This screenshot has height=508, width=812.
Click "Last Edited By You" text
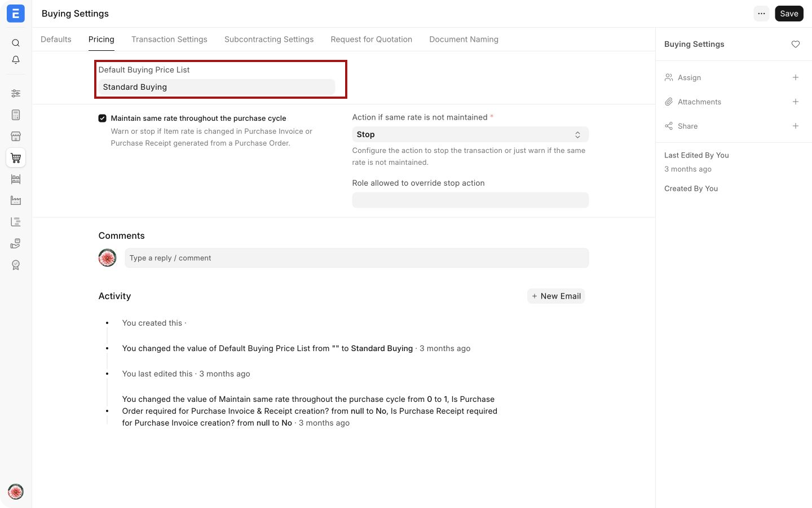tap(696, 155)
